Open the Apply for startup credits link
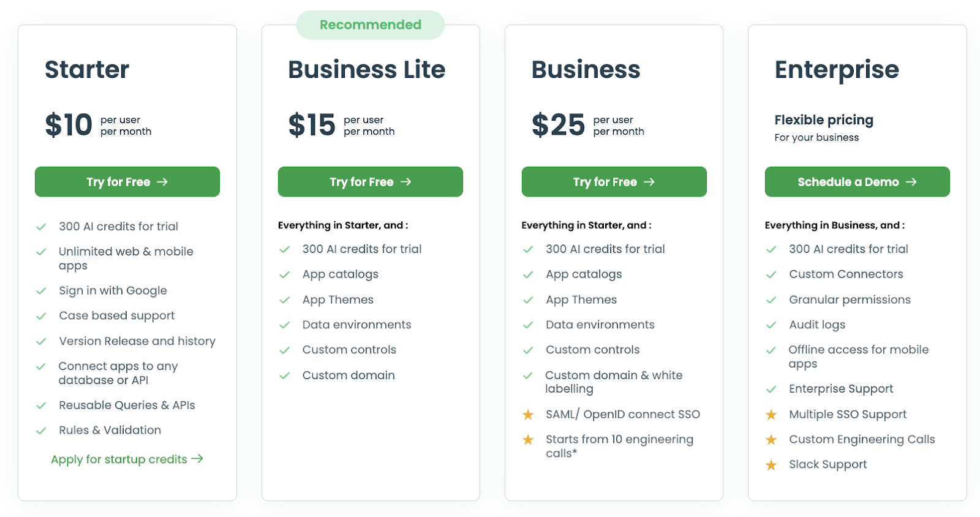This screenshot has height=517, width=980. coord(127,459)
